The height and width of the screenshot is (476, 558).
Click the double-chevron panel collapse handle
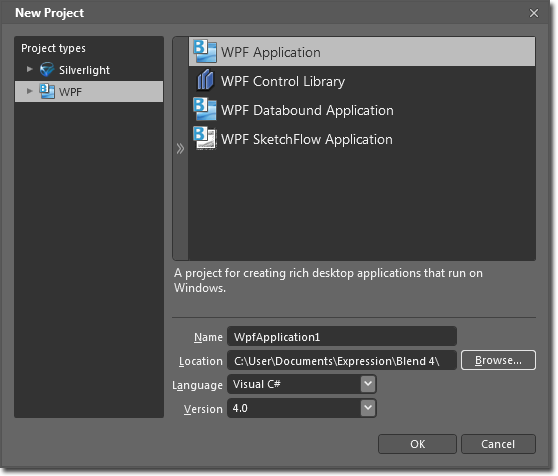coord(180,149)
